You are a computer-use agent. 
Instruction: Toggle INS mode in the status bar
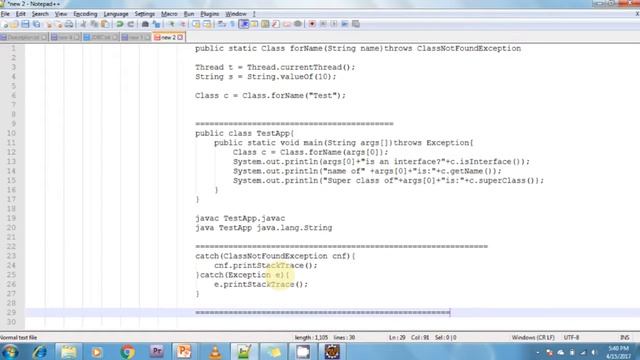click(624, 338)
